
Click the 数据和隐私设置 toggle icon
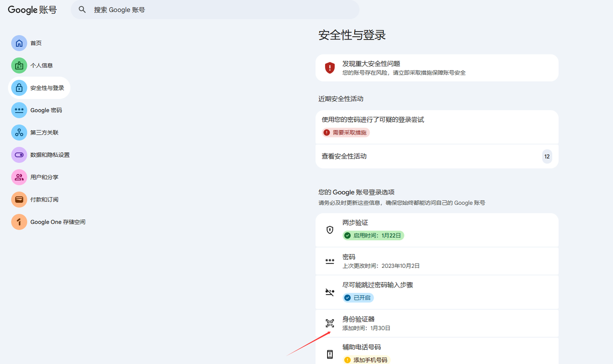[19, 155]
